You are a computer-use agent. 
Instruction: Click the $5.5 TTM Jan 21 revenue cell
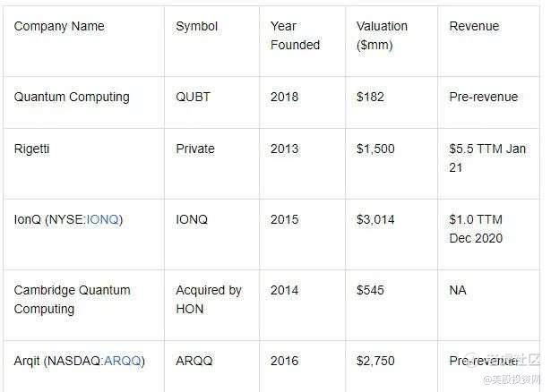coord(487,158)
